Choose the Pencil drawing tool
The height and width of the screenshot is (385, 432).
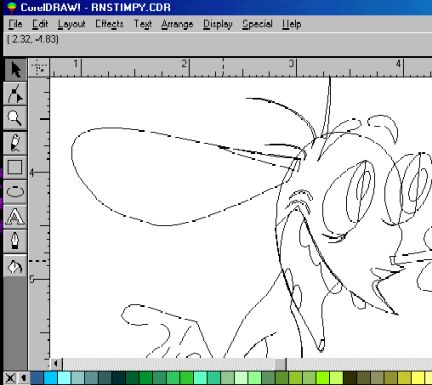coord(15,143)
